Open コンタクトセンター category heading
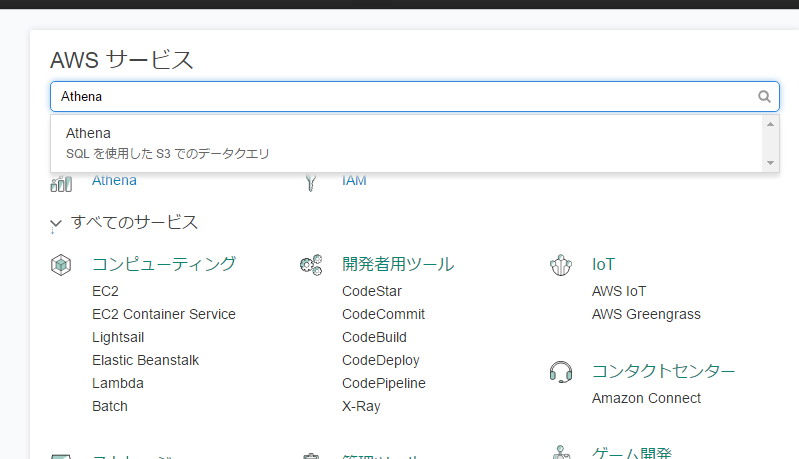799x459 pixels. [663, 371]
